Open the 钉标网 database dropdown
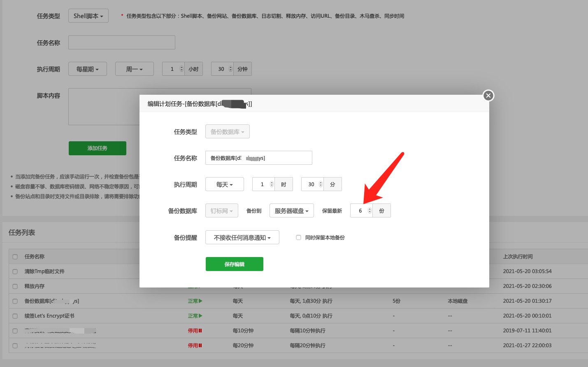Image resolution: width=588 pixels, height=367 pixels. click(x=222, y=210)
